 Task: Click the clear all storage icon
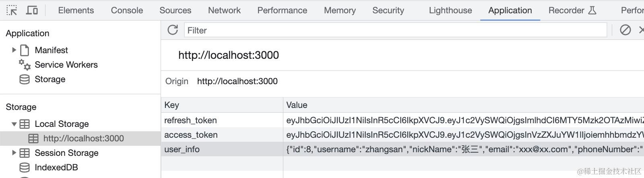(x=625, y=30)
